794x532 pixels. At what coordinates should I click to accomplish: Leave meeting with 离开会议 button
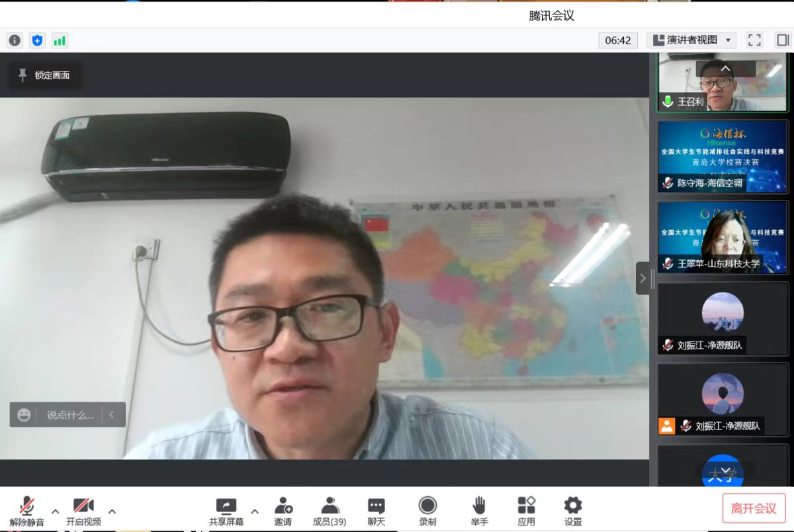754,508
